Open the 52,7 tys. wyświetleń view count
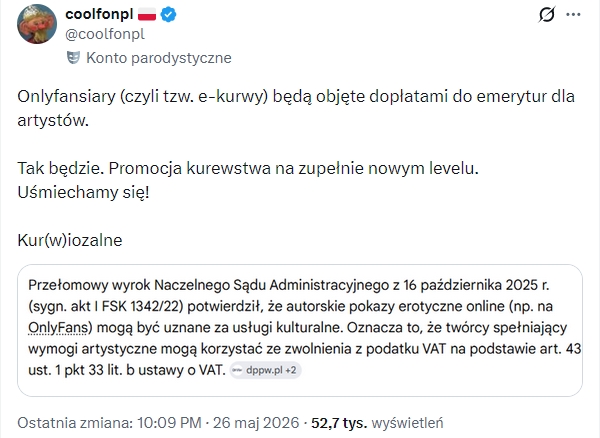Viewport: 600px width, 438px height. 377,423
